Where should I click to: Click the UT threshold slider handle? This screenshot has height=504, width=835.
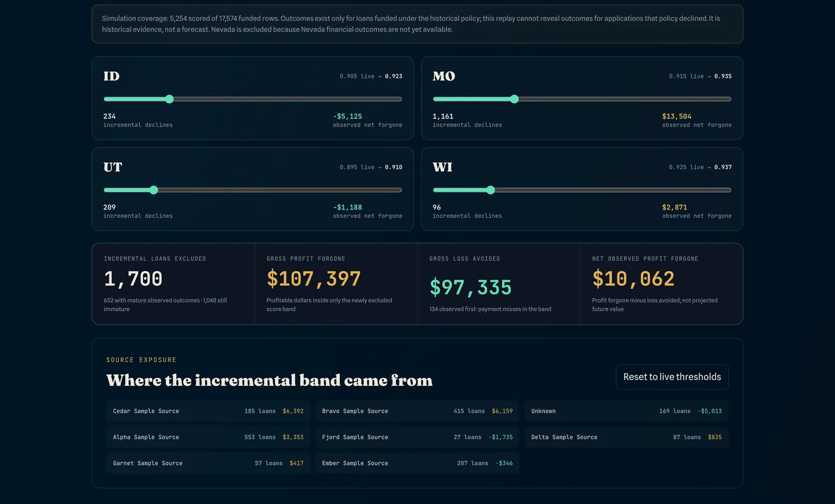coord(154,190)
